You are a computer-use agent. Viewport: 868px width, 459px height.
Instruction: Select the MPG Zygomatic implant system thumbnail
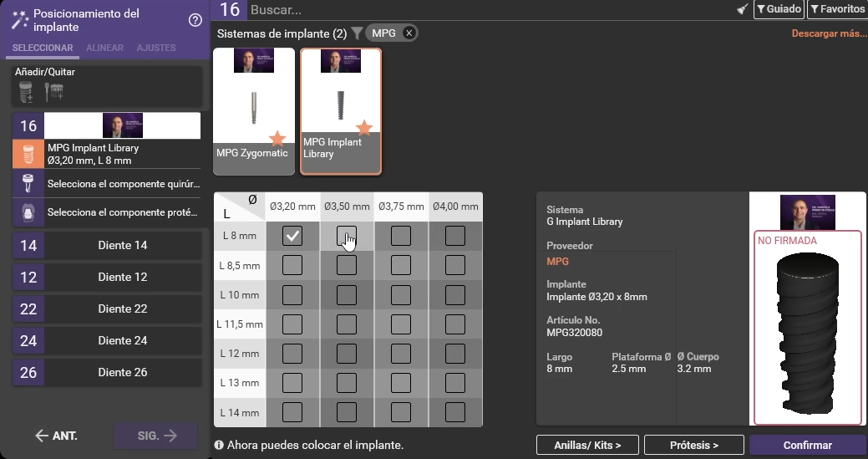point(254,110)
